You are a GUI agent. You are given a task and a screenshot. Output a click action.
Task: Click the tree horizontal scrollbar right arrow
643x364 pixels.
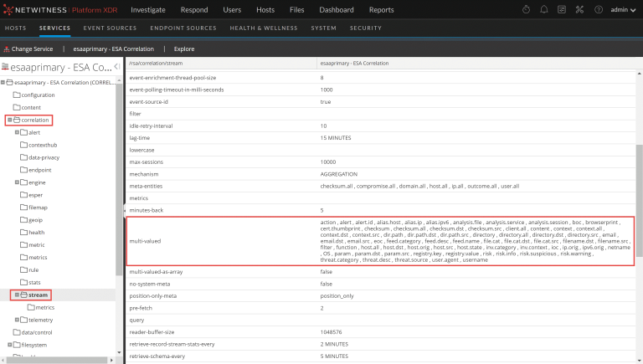coord(111,360)
